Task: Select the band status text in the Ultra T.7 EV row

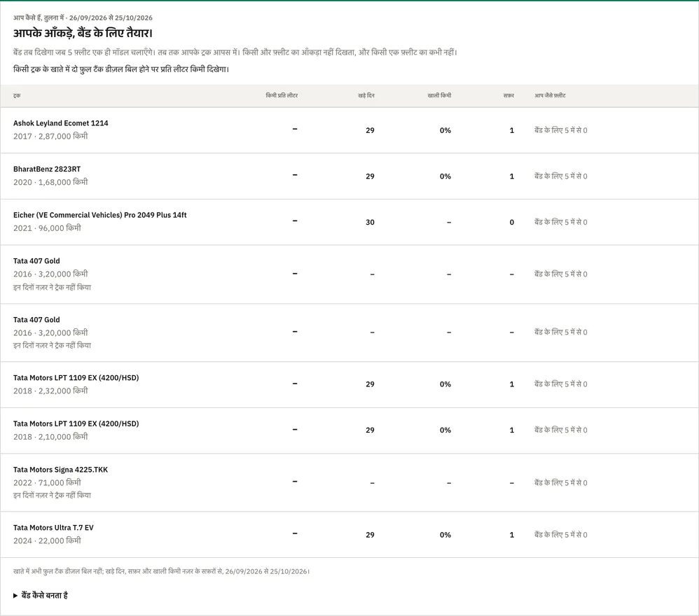Action: (x=561, y=535)
